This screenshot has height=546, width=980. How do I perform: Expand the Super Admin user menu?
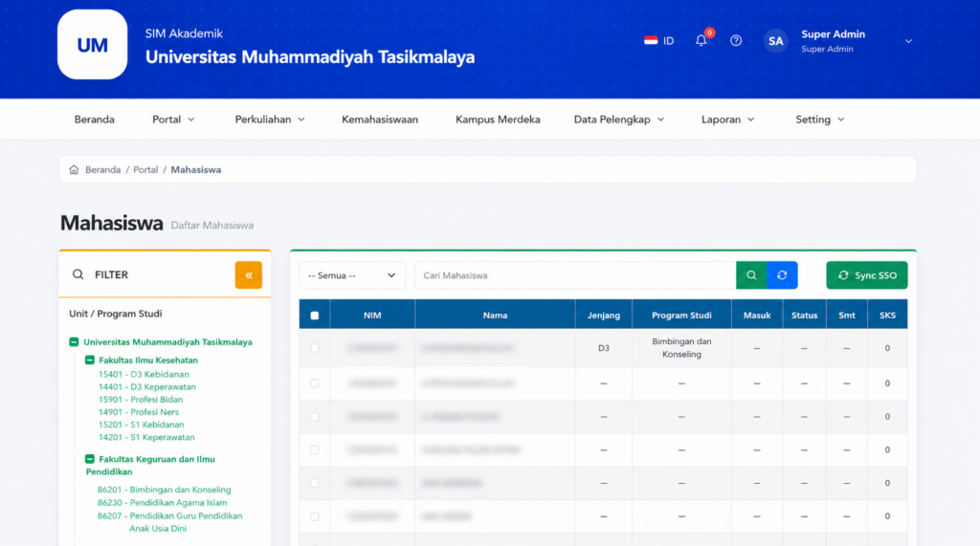coord(908,41)
